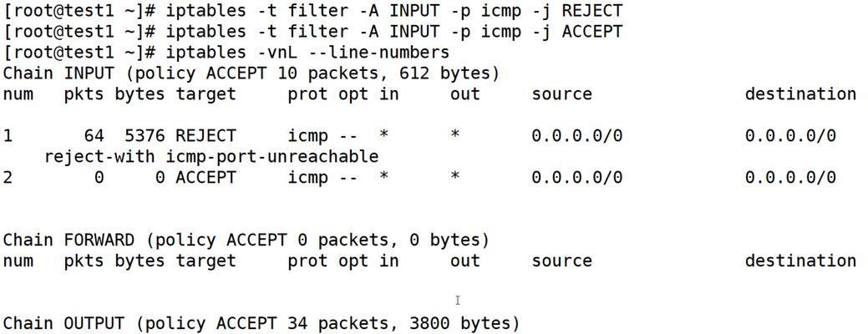Click the second command ending with ACCEPT
Screen dimensions: 868x334
click(x=393, y=32)
